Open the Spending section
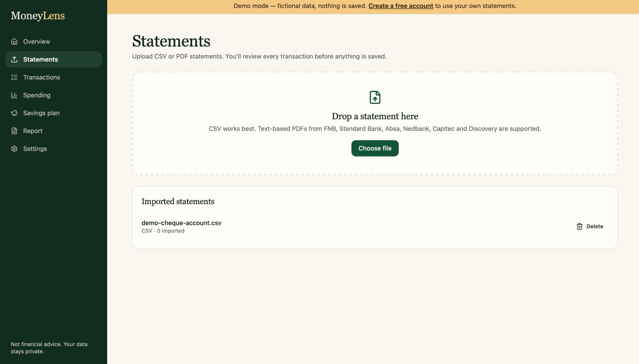The width and height of the screenshot is (639, 364). (x=54, y=95)
